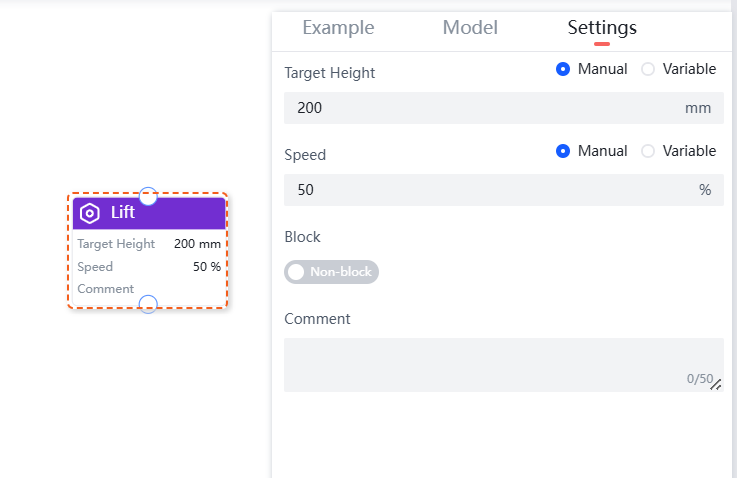This screenshot has height=478, width=737.
Task: Click the mm unit label
Action: 698,108
